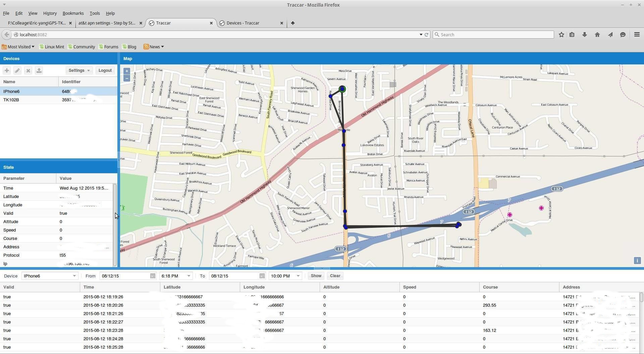Image resolution: width=644 pixels, height=354 pixels.
Task: Open the News feed bookmark dropdown
Action: 154,47
